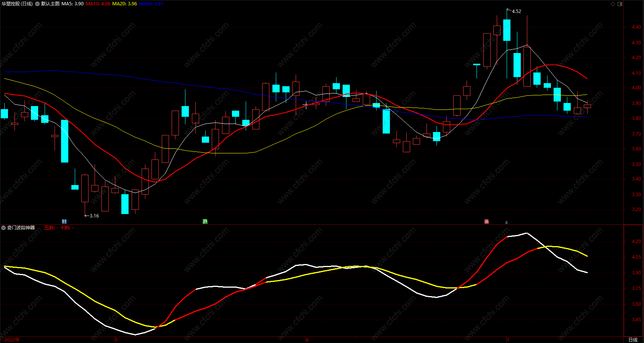
Task: Click the 奇门波段神器 indicator name
Action: pyautogui.click(x=21, y=228)
